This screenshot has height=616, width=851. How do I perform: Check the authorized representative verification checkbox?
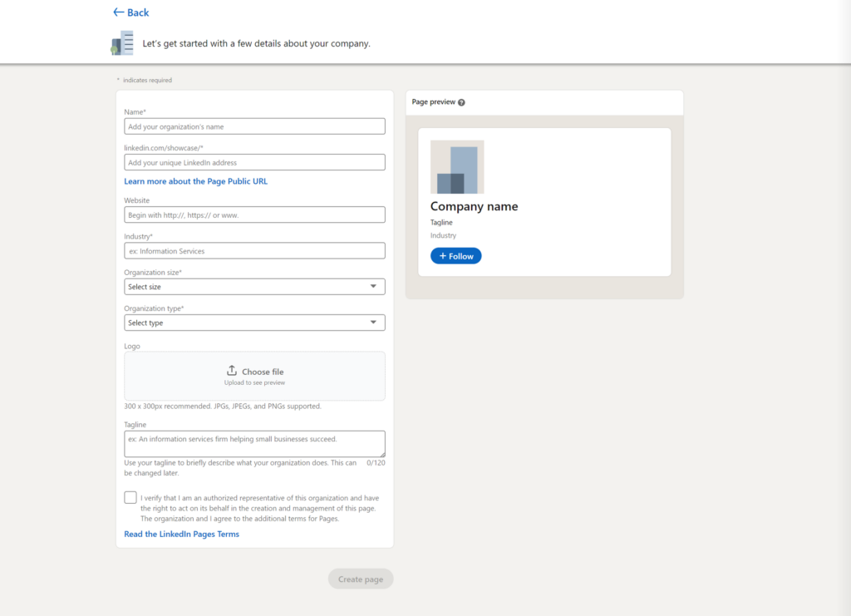click(130, 496)
